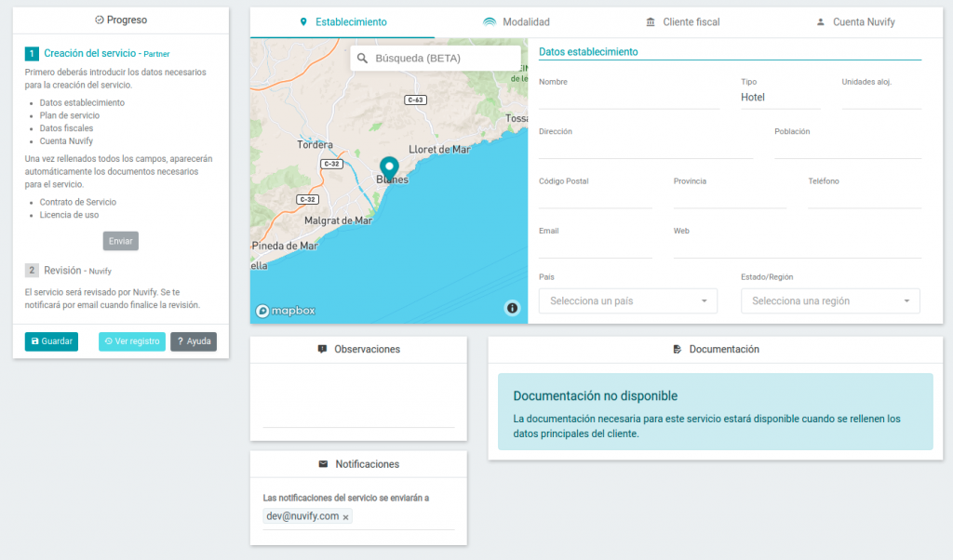This screenshot has width=953, height=560.
Task: Click the Progreso header check icon
Action: click(x=99, y=20)
